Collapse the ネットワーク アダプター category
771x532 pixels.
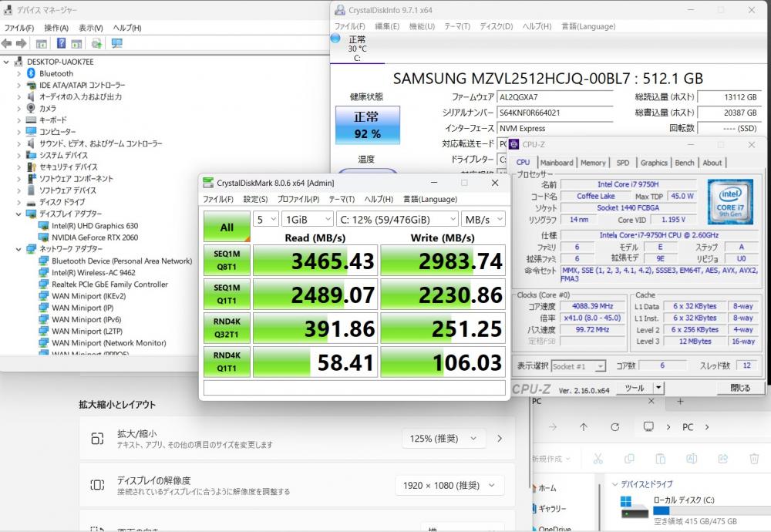[19, 249]
